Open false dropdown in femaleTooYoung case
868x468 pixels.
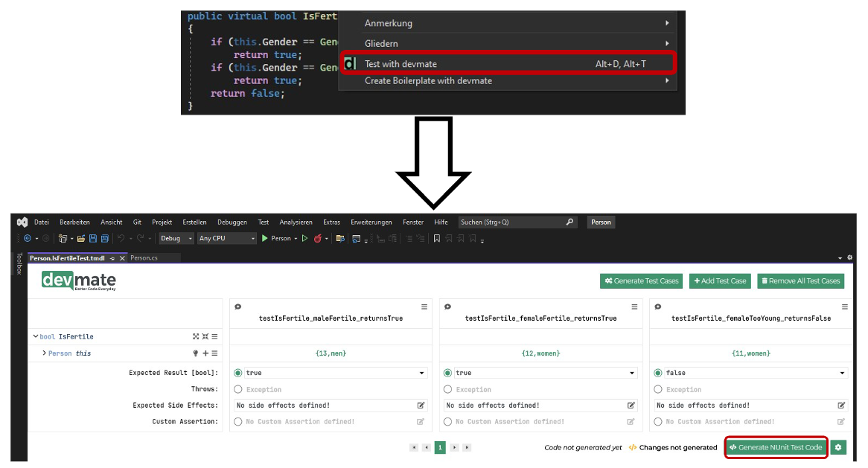pyautogui.click(x=756, y=373)
